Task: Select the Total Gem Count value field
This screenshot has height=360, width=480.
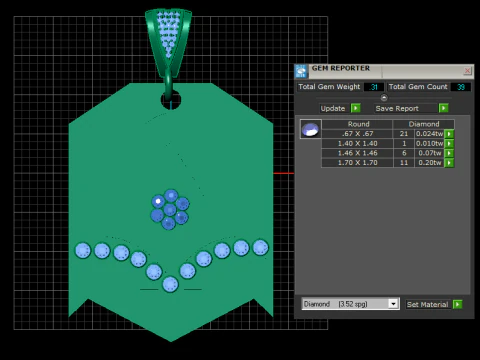Action: [x=461, y=87]
